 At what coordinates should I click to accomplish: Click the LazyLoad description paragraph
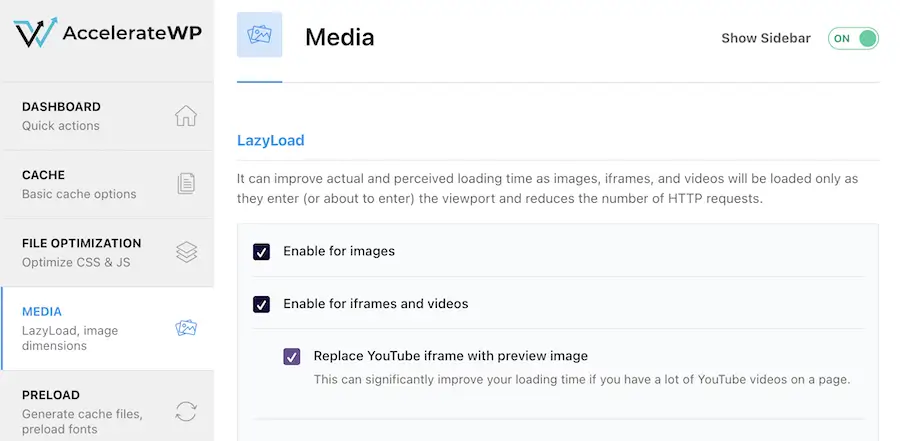548,189
